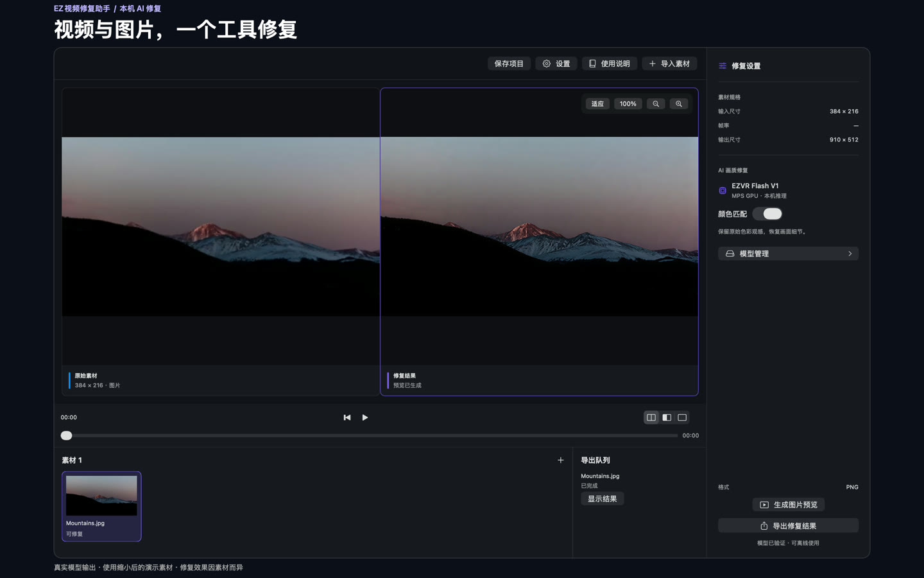Click the 导出队列 heading
The image size is (924, 578).
tap(595, 460)
